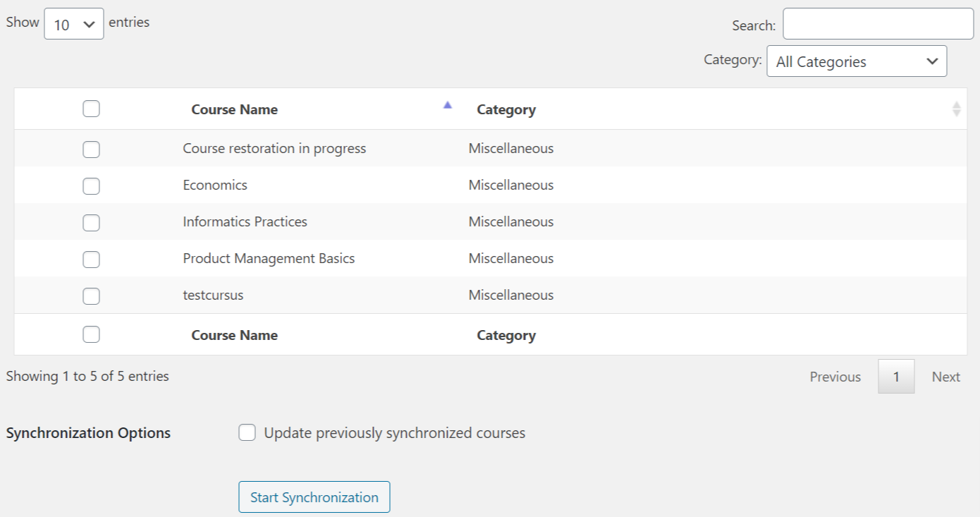The image size is (980, 517).
Task: Enable Update previously synchronized courses
Action: pyautogui.click(x=247, y=432)
